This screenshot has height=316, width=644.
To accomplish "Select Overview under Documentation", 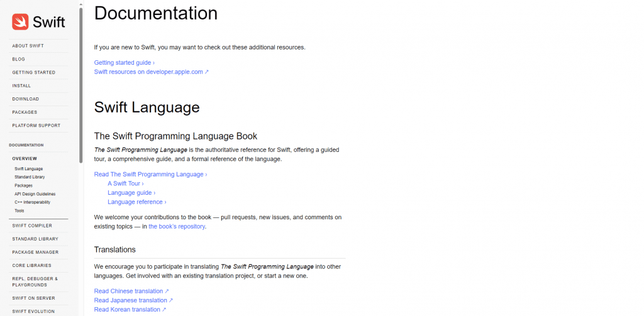I will [x=25, y=158].
